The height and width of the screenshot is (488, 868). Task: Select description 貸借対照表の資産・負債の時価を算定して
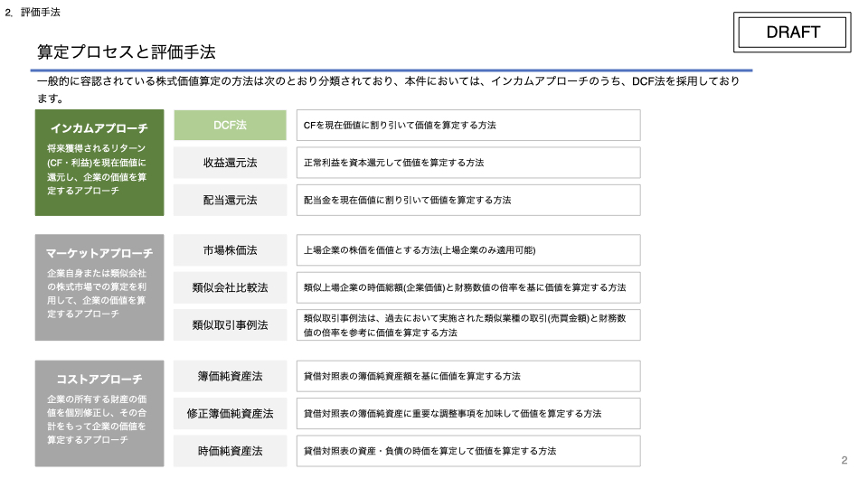(468, 452)
